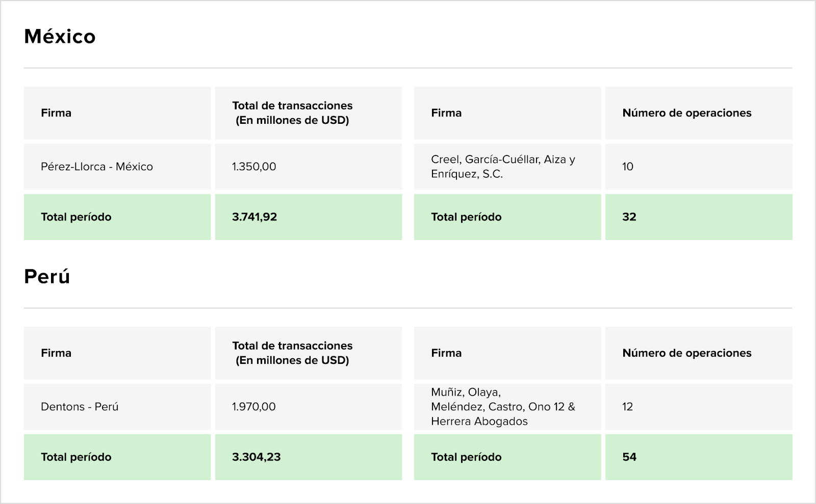Click México's Número de operaciones header
816x504 pixels.
(699, 113)
